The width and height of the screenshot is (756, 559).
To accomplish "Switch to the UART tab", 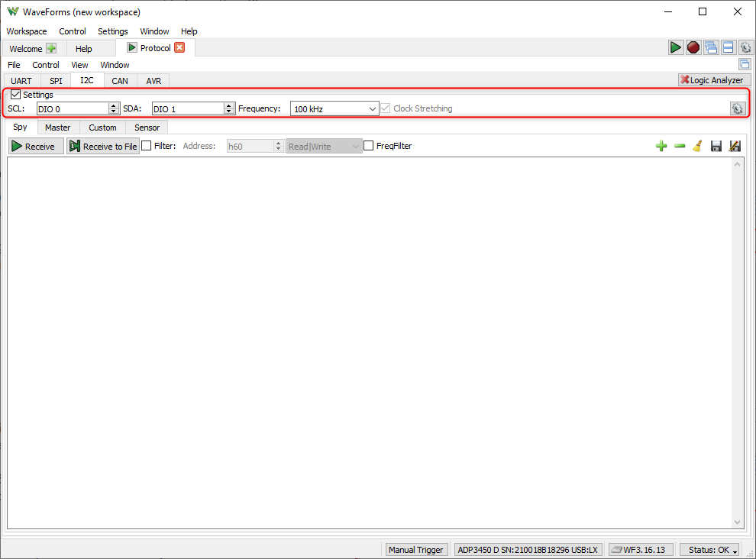I will [21, 81].
